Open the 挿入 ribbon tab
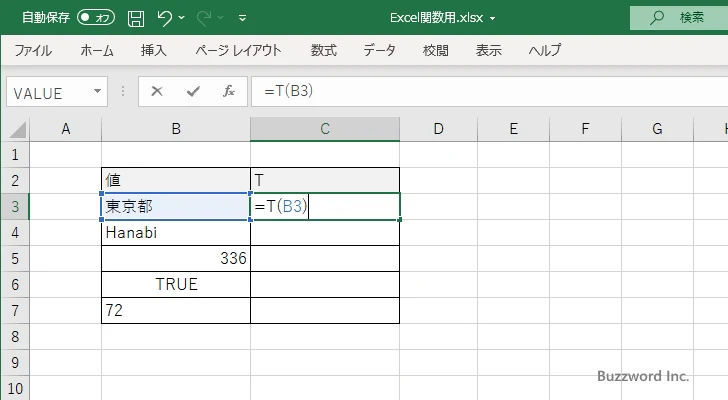Viewport: 728px width, 400px height. (x=153, y=50)
